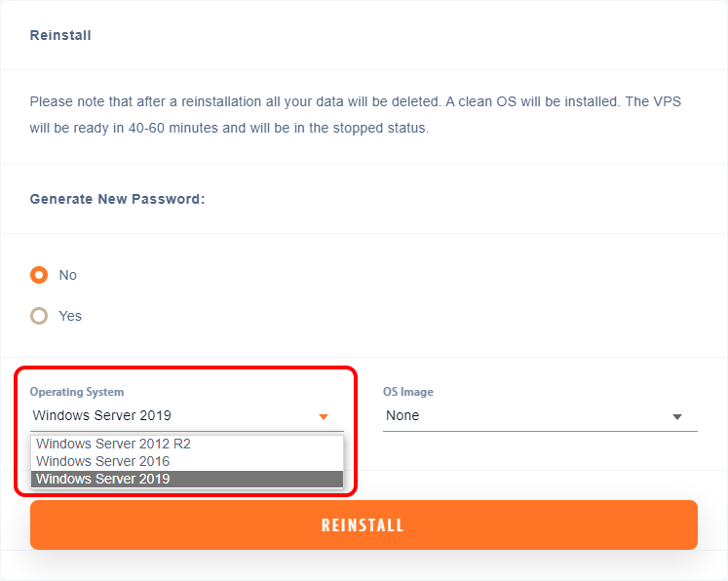Click the OS Image field label
The image size is (728, 581).
[408, 392]
